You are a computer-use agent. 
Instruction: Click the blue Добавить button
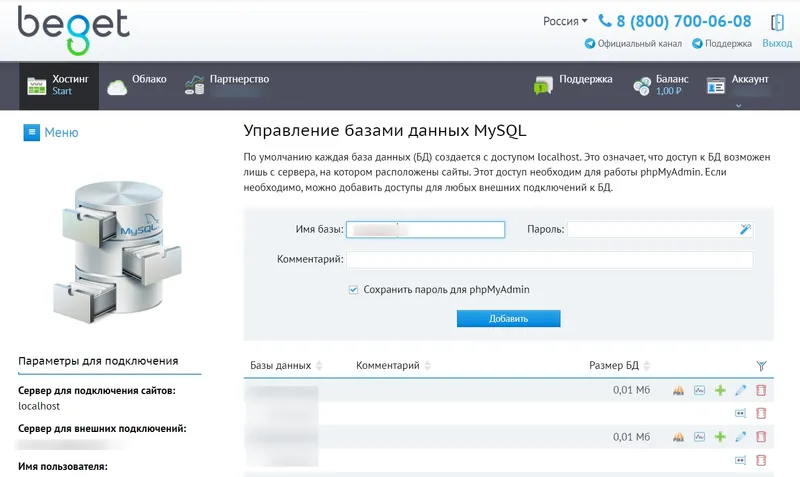click(x=509, y=318)
